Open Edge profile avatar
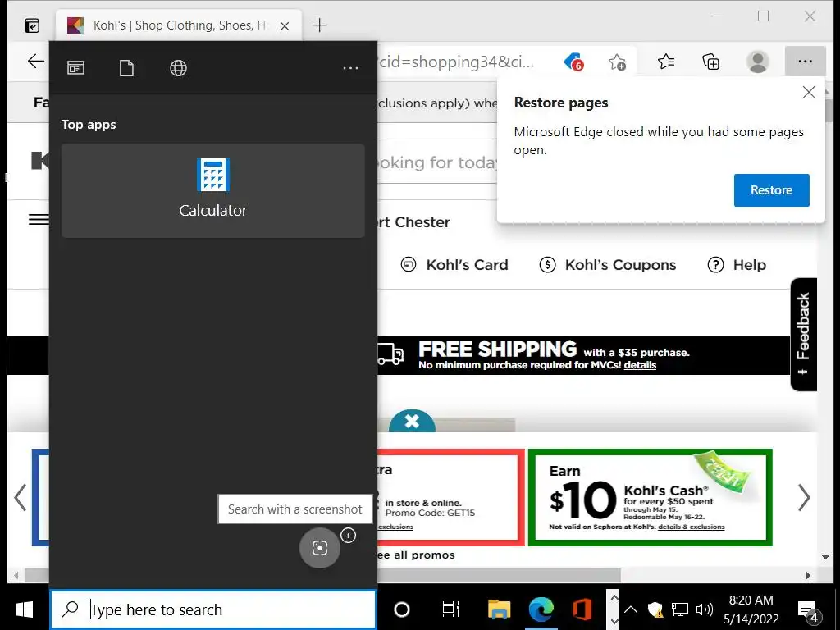The image size is (840, 630). click(757, 62)
